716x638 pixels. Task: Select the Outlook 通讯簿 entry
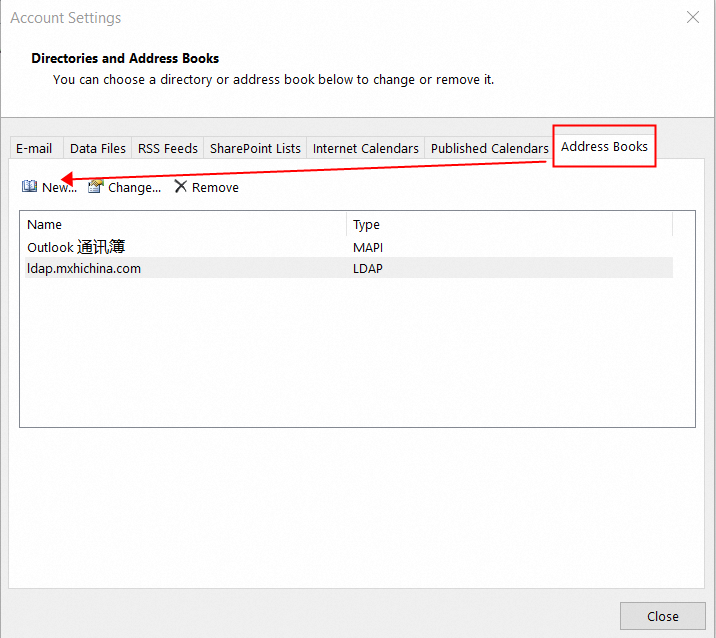click(349, 247)
